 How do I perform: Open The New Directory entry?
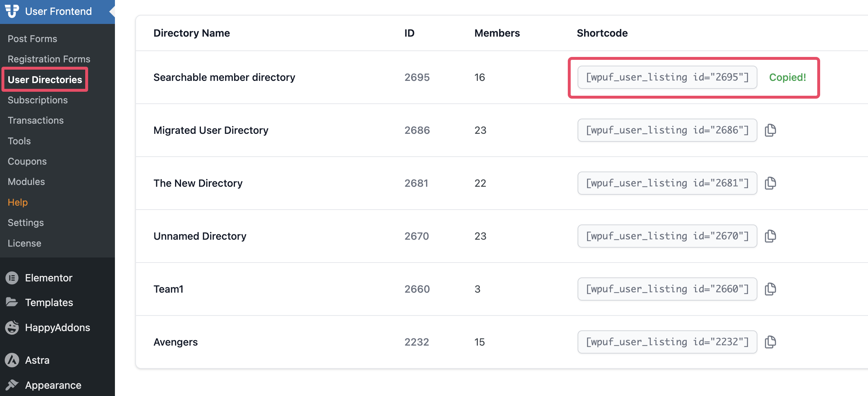tap(198, 183)
